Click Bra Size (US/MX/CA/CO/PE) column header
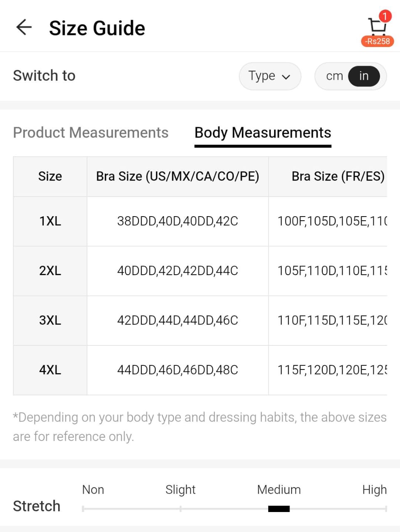The height and width of the screenshot is (532, 400). pyautogui.click(x=178, y=176)
